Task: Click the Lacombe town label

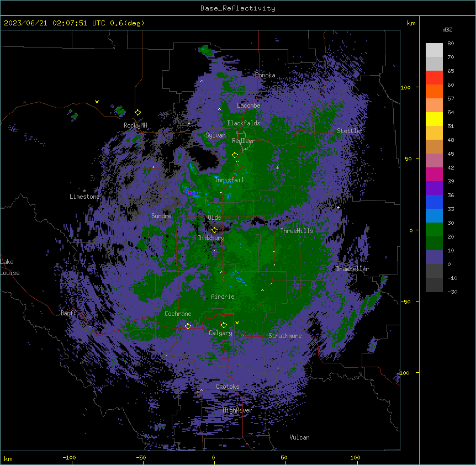Action: pos(248,105)
